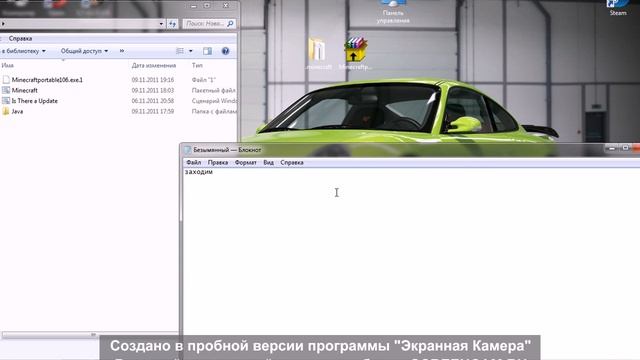The image size is (640, 360).
Task: Open the view options dropdown arrow
Action: (x=191, y=51)
